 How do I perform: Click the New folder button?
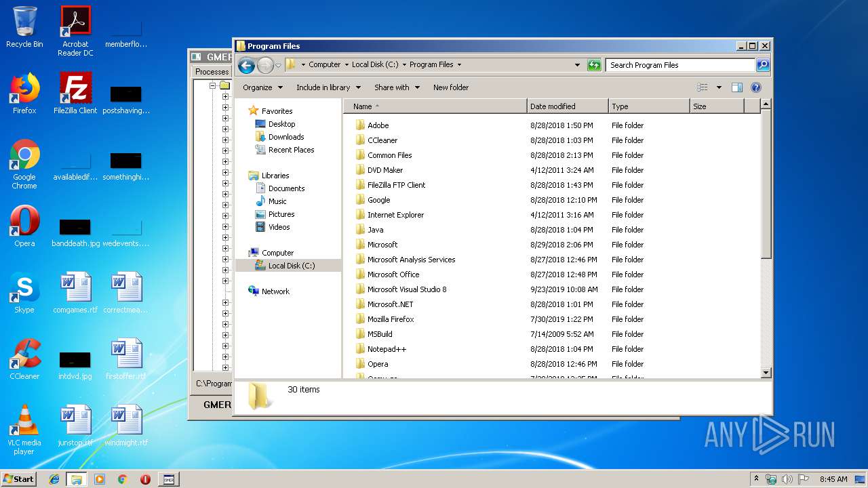pos(451,87)
